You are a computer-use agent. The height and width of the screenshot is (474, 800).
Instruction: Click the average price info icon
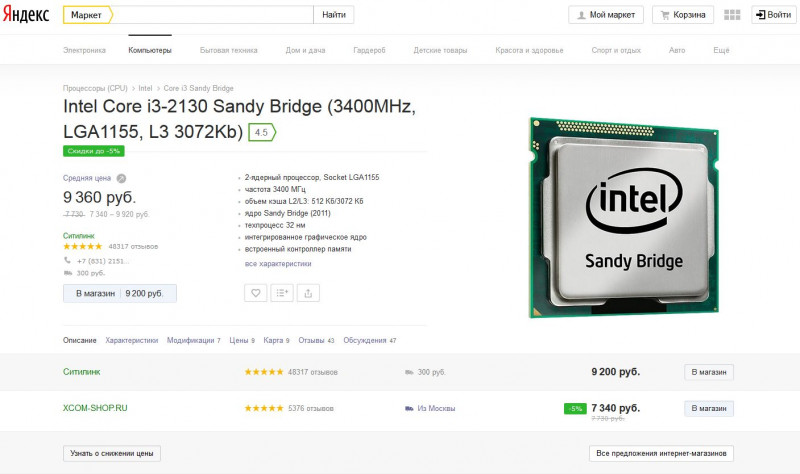point(121,178)
